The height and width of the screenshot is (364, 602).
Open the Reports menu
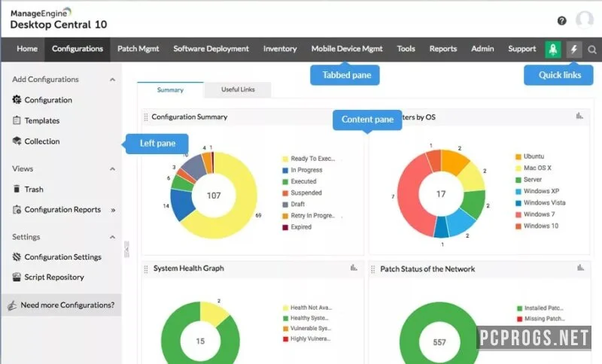pos(443,49)
